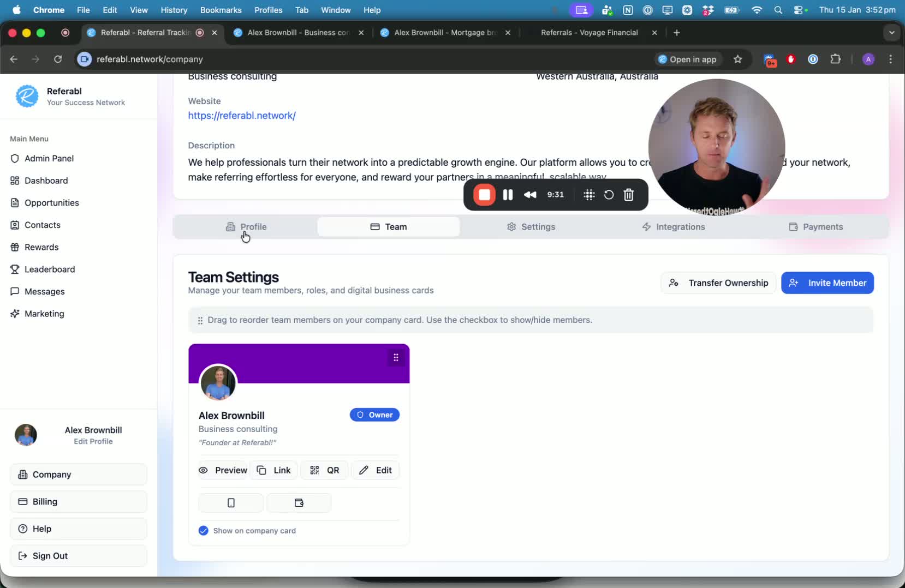Open Messages from the sidebar
This screenshot has height=588, width=905.
click(x=37, y=291)
